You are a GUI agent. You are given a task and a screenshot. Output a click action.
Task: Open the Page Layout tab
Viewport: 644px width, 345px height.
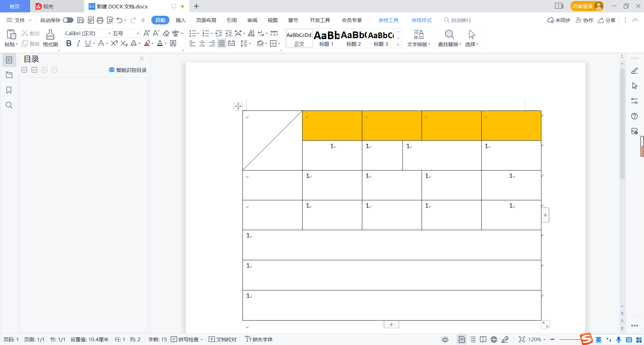[206, 20]
